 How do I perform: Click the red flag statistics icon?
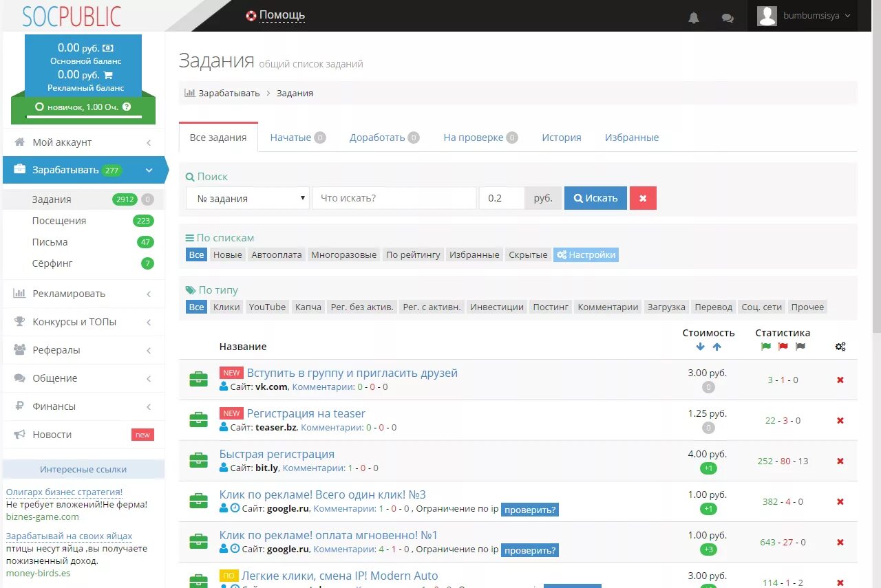click(x=783, y=347)
